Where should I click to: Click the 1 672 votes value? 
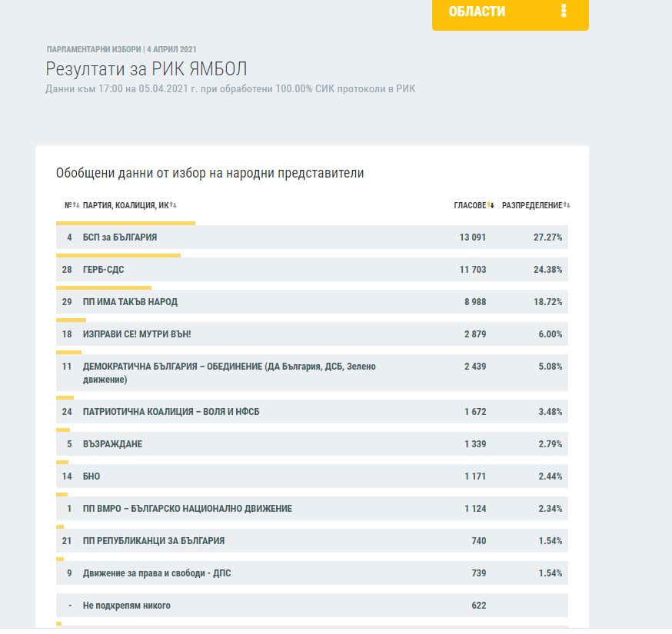point(475,412)
